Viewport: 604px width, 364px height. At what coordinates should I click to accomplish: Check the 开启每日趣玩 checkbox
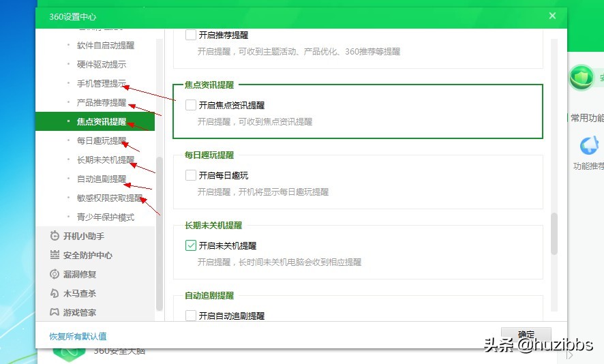click(x=191, y=175)
